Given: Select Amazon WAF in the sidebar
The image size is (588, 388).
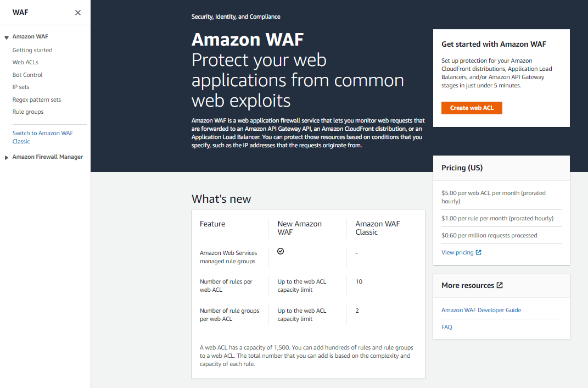Looking at the screenshot, I should click(30, 36).
